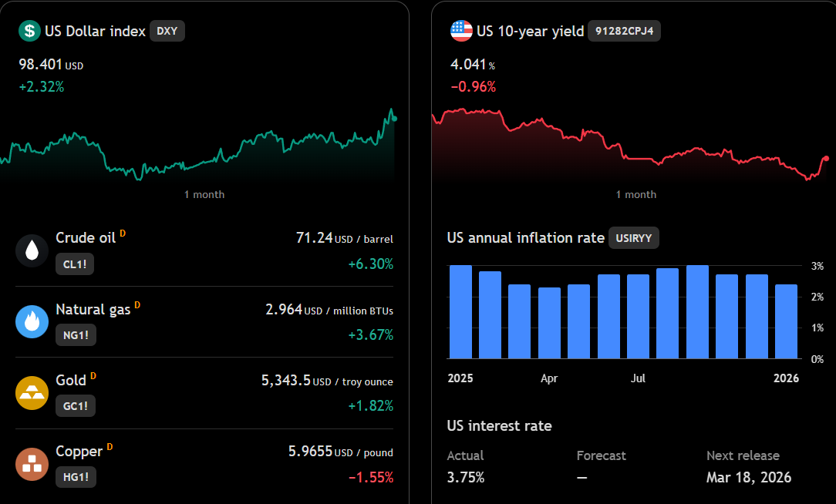This screenshot has width=836, height=504.
Task: Open the US Dollar index title link
Action: point(95,31)
